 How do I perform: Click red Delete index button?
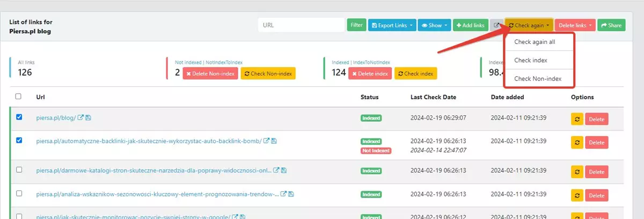click(369, 74)
